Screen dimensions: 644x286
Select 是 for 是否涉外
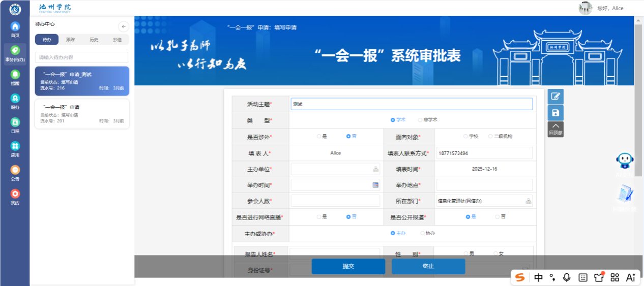coord(319,137)
